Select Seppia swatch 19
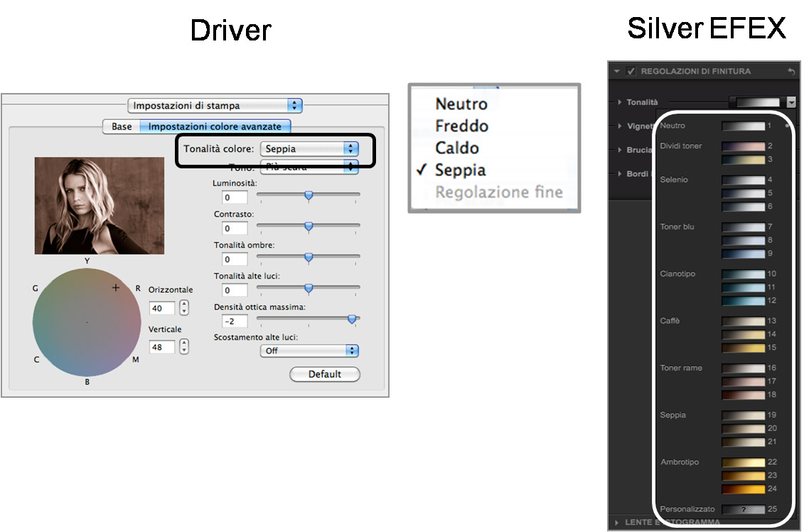 click(743, 416)
